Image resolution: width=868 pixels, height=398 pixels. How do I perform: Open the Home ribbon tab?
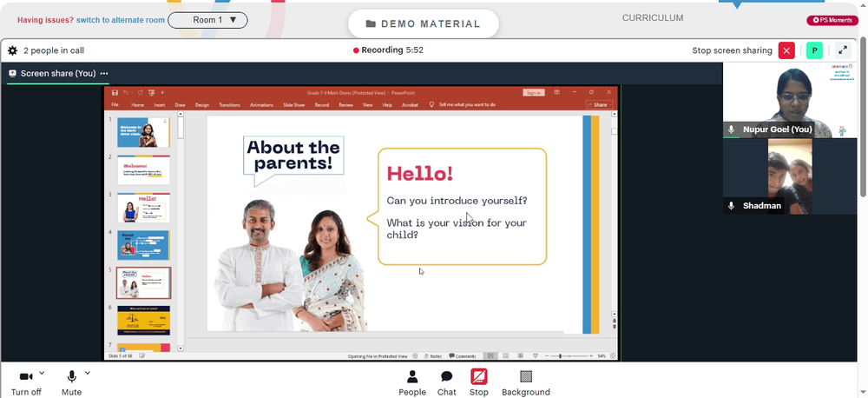coord(137,105)
